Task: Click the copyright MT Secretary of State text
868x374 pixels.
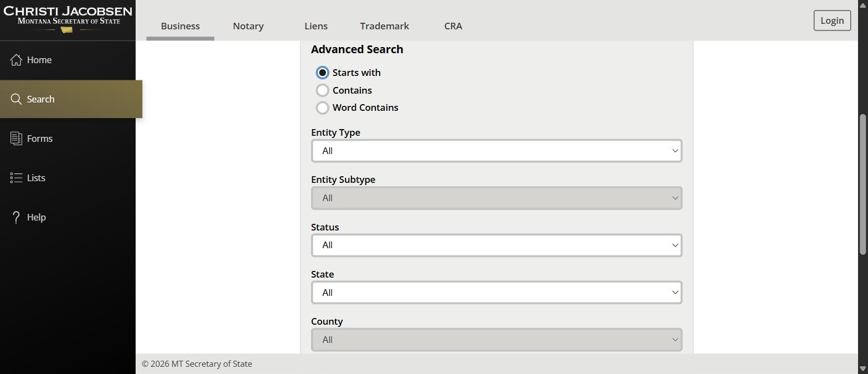Action: coord(197,364)
